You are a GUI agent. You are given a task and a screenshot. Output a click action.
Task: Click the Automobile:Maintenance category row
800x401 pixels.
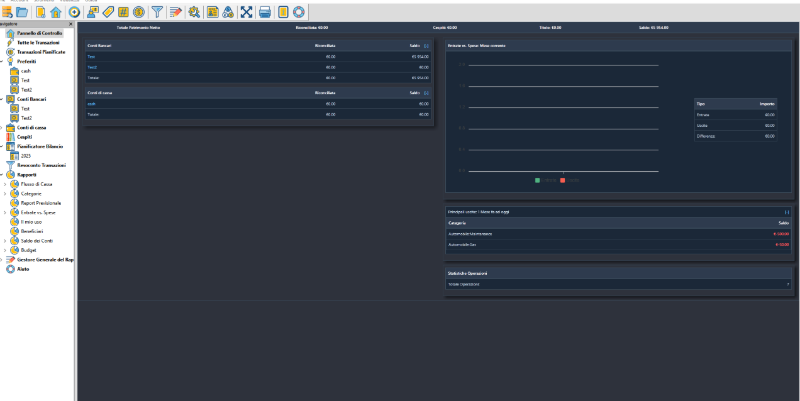click(618, 234)
